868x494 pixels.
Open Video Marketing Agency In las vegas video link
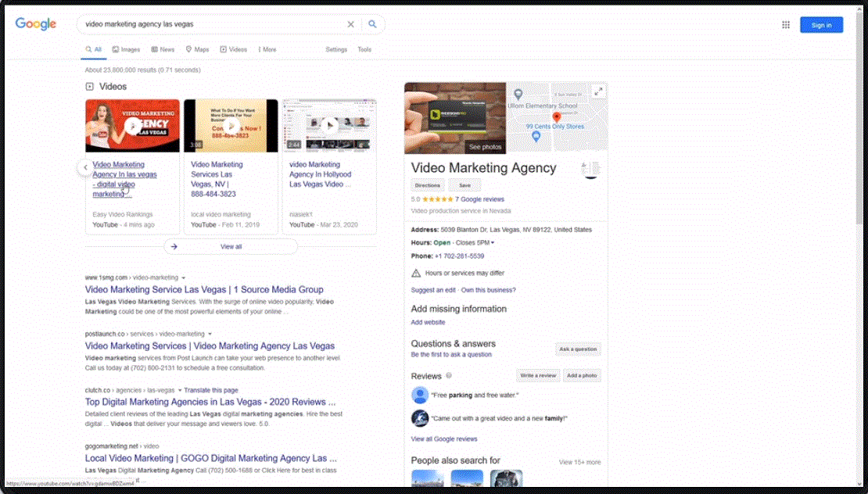click(x=124, y=179)
